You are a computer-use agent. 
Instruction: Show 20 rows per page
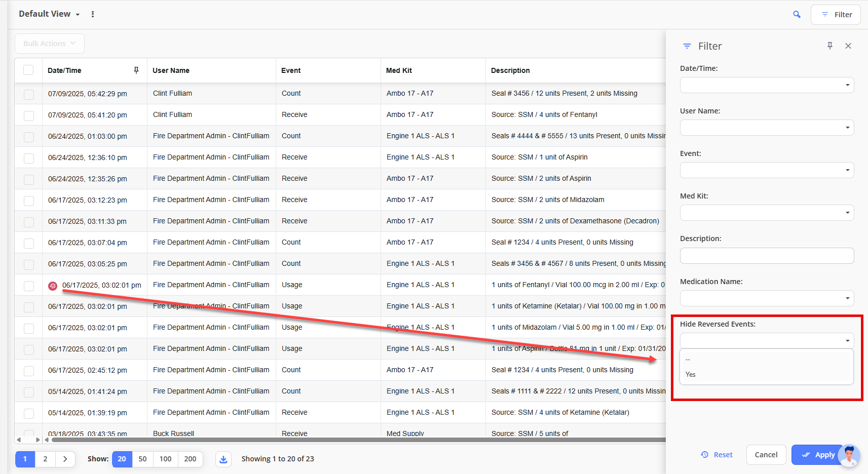coord(122,459)
